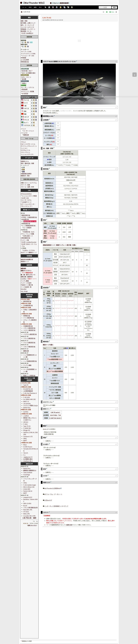Click the サイト内検索 search input field
The height and width of the screenshot is (644, 138).
105,8
